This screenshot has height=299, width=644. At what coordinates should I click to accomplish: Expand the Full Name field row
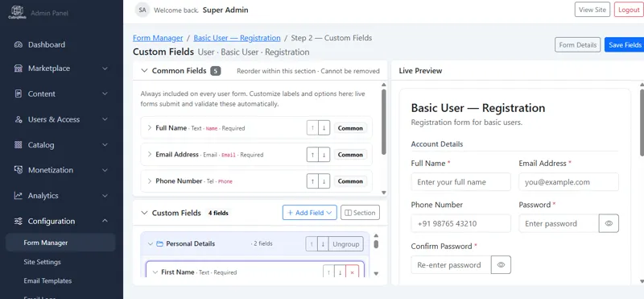click(150, 128)
